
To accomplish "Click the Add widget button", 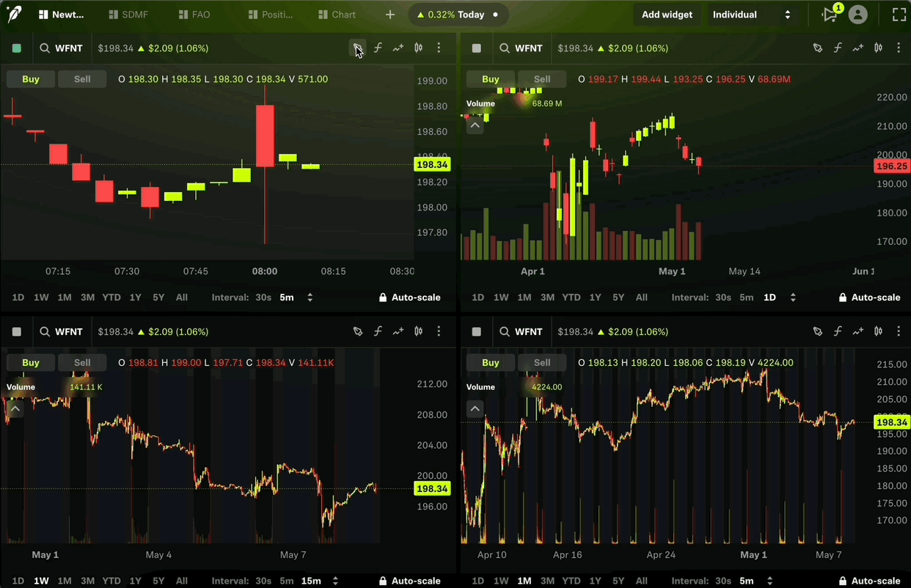I will (667, 15).
